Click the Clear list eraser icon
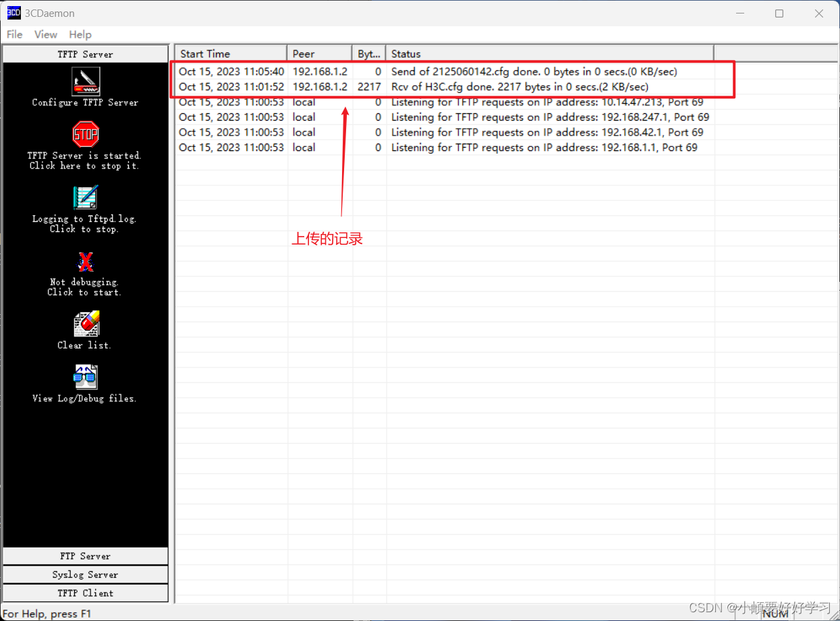 (86, 324)
